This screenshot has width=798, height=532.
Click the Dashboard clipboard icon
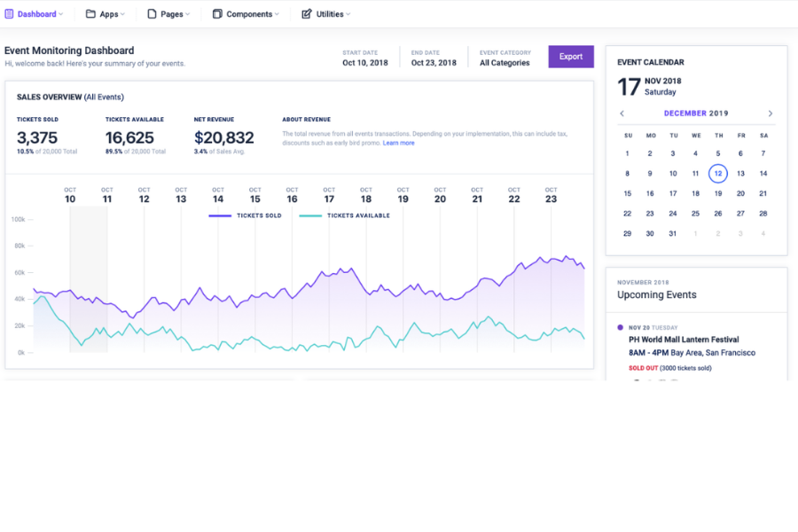9,14
